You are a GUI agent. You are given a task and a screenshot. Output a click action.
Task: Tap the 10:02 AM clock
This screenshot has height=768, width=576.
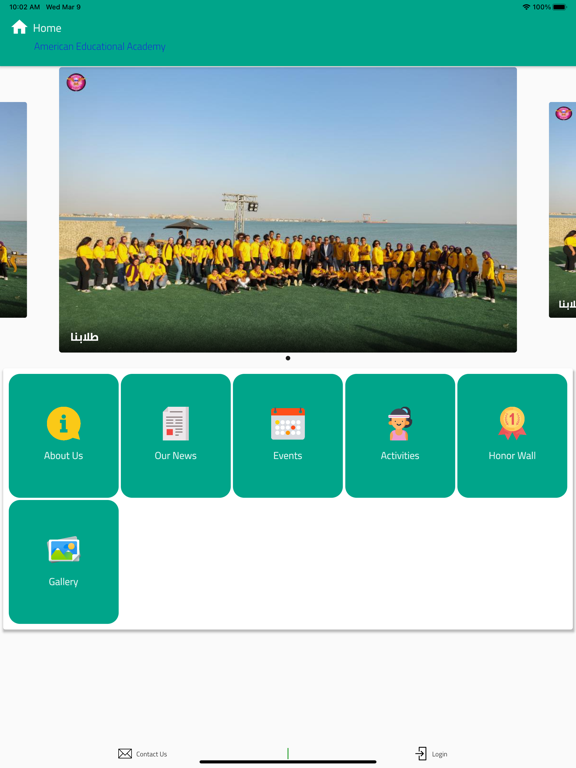[x=24, y=7]
